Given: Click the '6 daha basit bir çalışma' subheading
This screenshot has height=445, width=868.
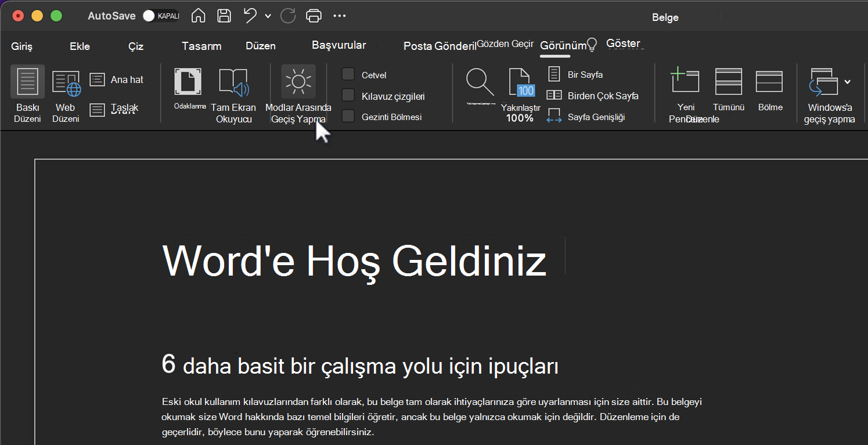Looking at the screenshot, I should point(360,366).
